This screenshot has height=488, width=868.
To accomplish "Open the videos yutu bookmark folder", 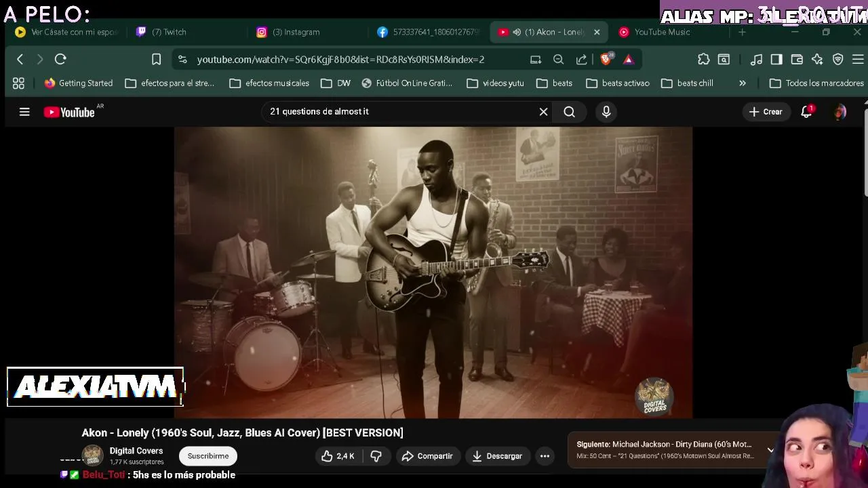I will [x=496, y=83].
